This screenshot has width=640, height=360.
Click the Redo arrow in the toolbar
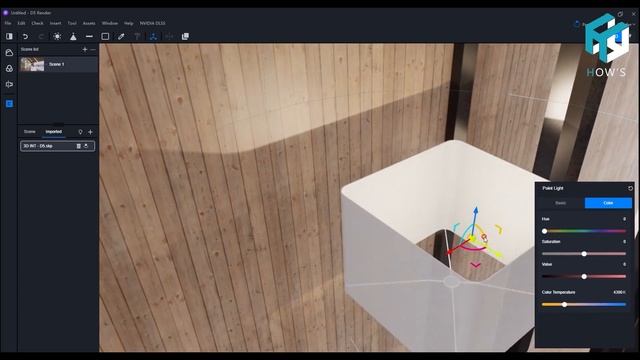(x=41, y=36)
